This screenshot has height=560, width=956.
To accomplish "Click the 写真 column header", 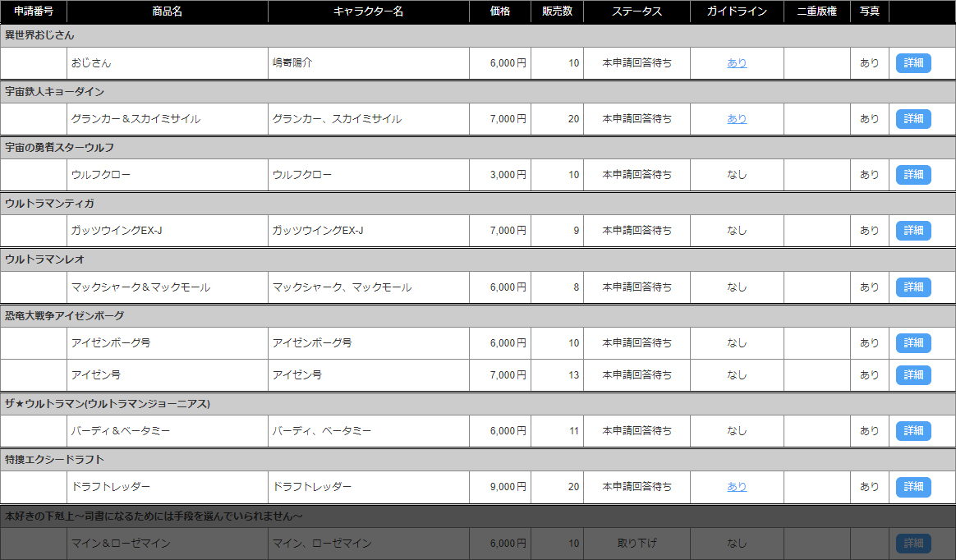I will pos(870,11).
